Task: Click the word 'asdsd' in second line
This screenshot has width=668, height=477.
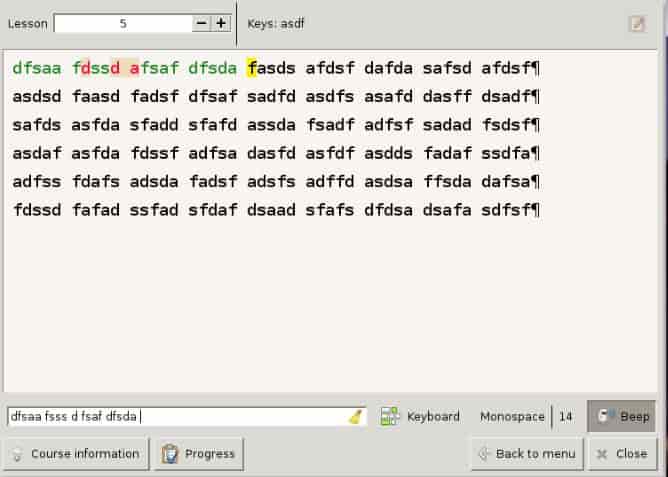Action: point(37,97)
